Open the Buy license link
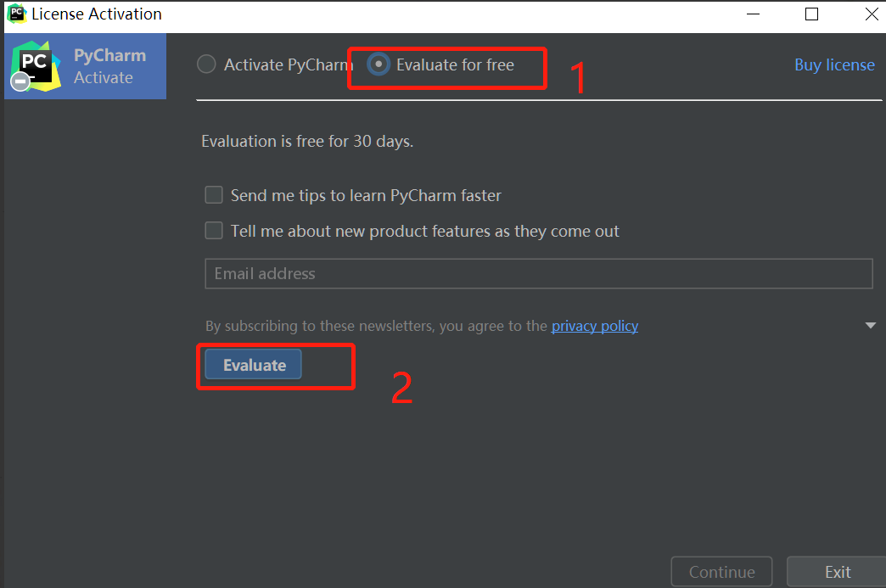Image resolution: width=886 pixels, height=588 pixels. point(833,64)
